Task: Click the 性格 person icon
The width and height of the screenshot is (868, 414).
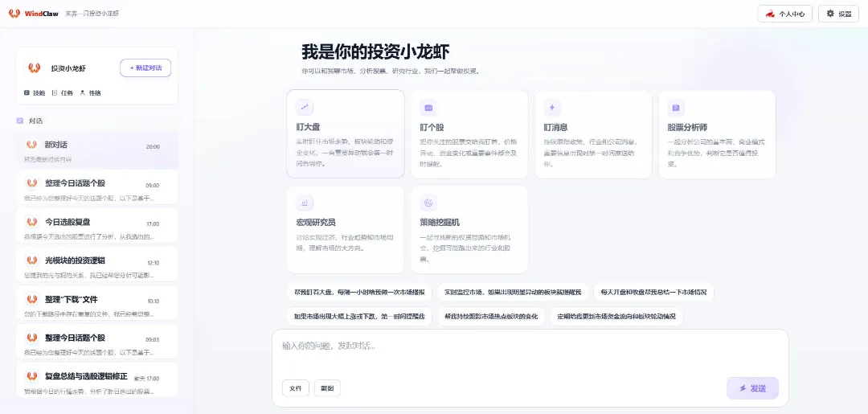Action: click(x=83, y=93)
